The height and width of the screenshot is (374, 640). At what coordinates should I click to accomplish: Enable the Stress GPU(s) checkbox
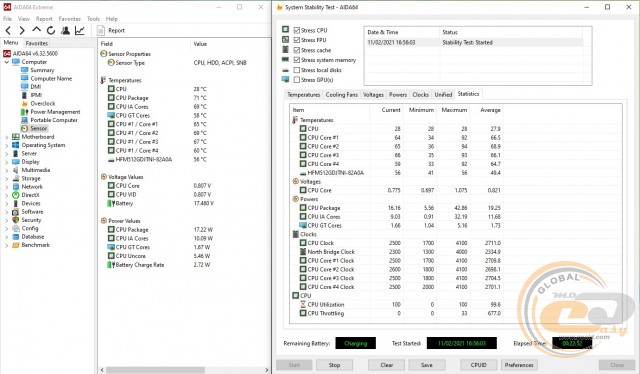[297, 80]
